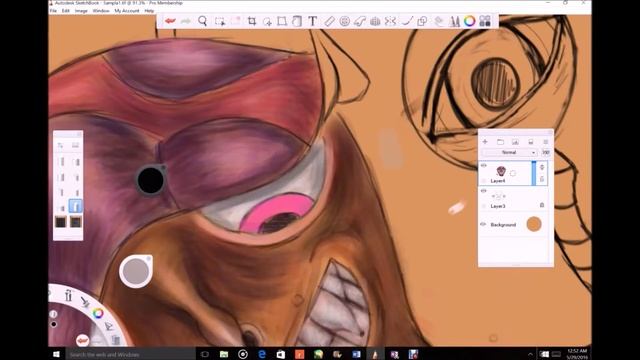Hide Layer4 using its eye icon
Viewport: 640px width, 360px height.
[x=484, y=166]
